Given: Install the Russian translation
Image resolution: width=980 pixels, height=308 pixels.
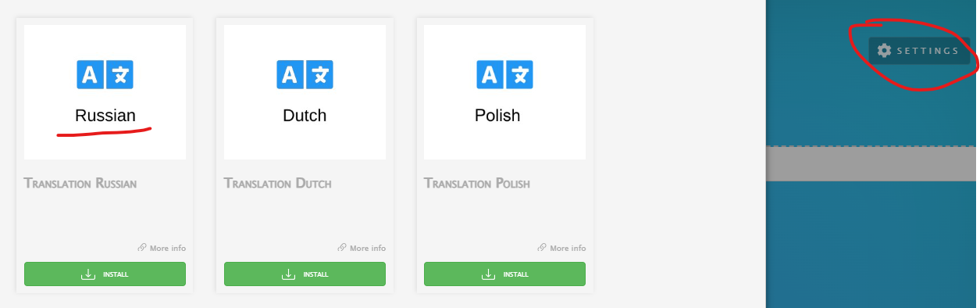Looking at the screenshot, I should click(105, 274).
